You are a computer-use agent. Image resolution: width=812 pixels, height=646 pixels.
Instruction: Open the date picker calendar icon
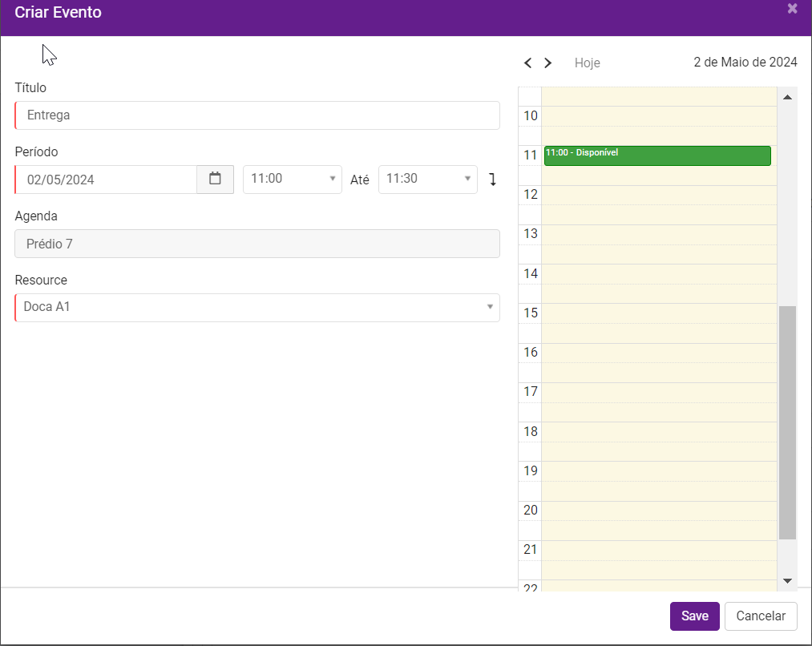215,179
